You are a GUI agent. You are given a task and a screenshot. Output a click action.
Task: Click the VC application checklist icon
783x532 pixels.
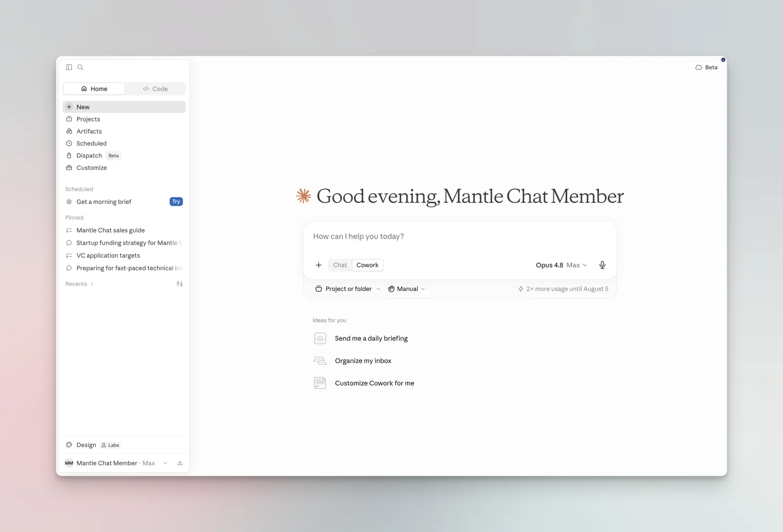point(69,256)
